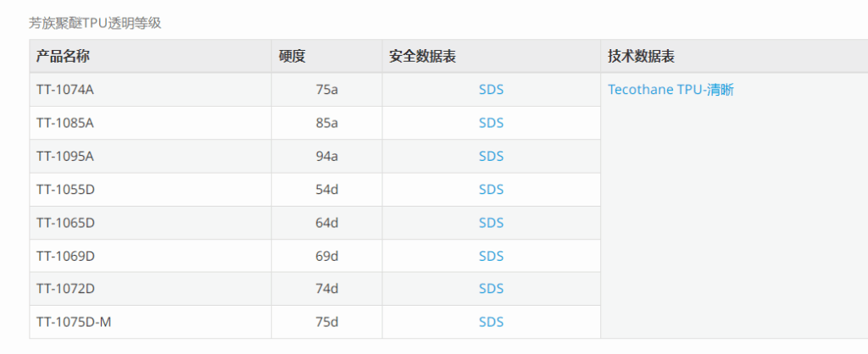Click the 安全数据表 column header

point(422,56)
